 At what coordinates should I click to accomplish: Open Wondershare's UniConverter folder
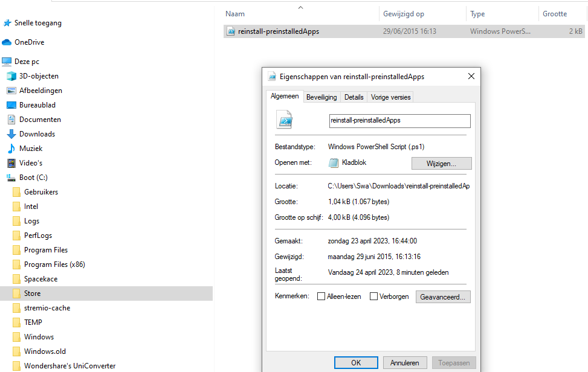pyautogui.click(x=69, y=366)
